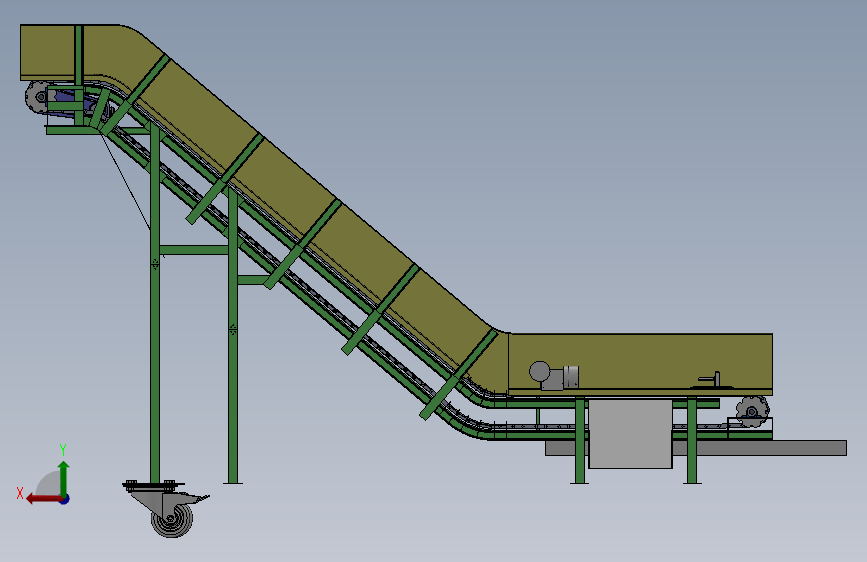
Task: Select the gray control box under the conveyor
Action: click(630, 434)
